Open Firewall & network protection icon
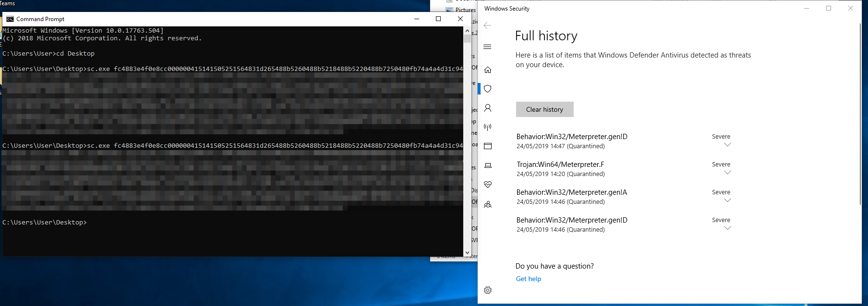Viewport: 868px width, 306px height. [x=488, y=127]
